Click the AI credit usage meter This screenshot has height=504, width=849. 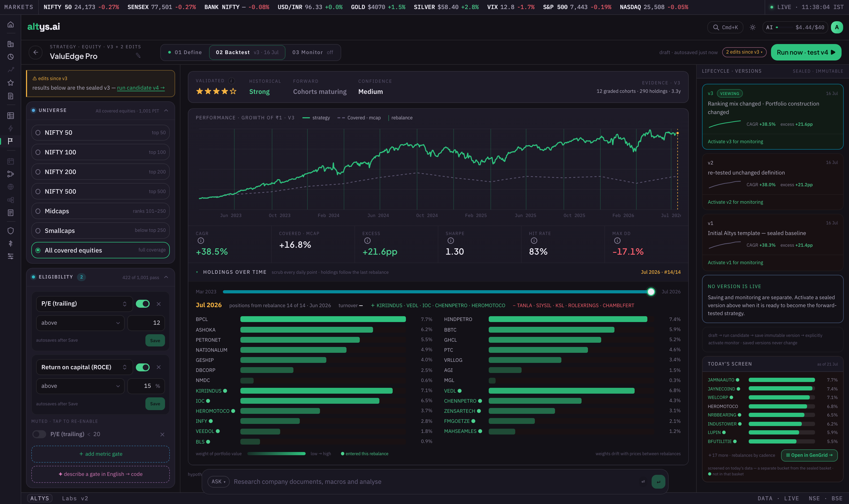coord(795,28)
